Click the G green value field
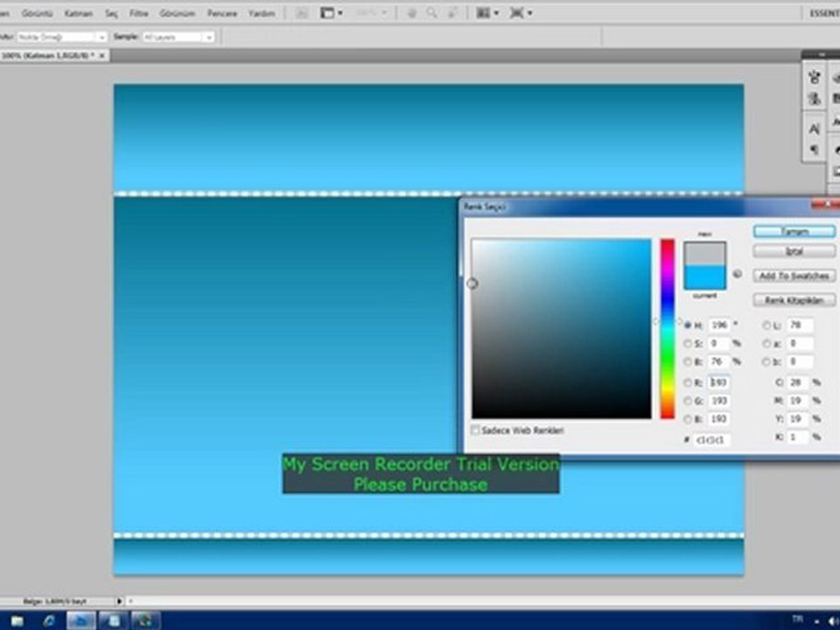Screen dimensions: 840x630 click(719, 401)
